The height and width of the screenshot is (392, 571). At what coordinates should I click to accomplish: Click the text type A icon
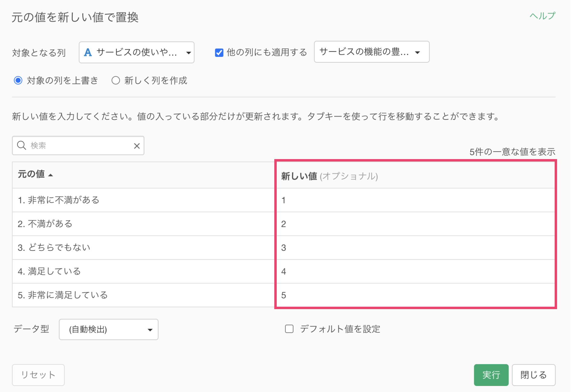(x=88, y=53)
